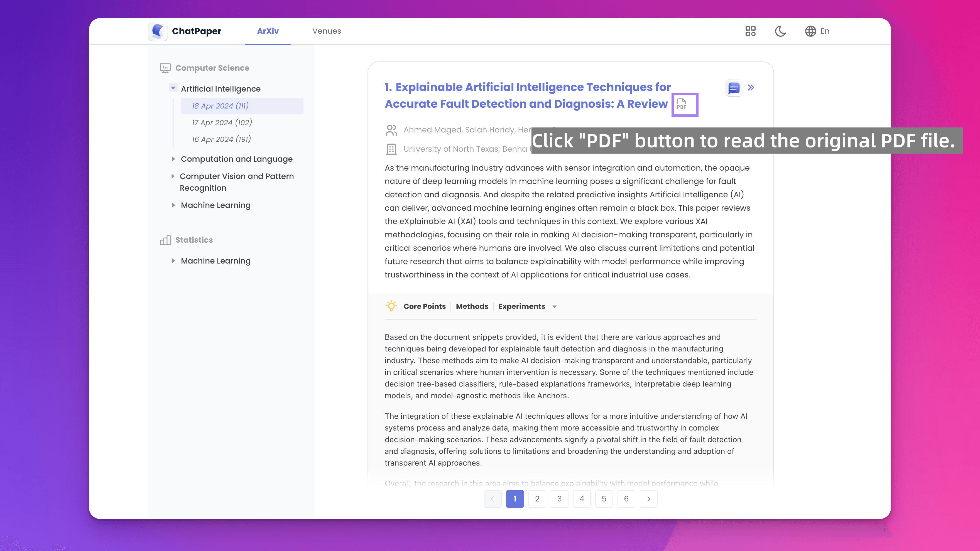Screen dimensions: 980x551
Task: Click the Computer Science monitor icon
Action: (x=165, y=68)
